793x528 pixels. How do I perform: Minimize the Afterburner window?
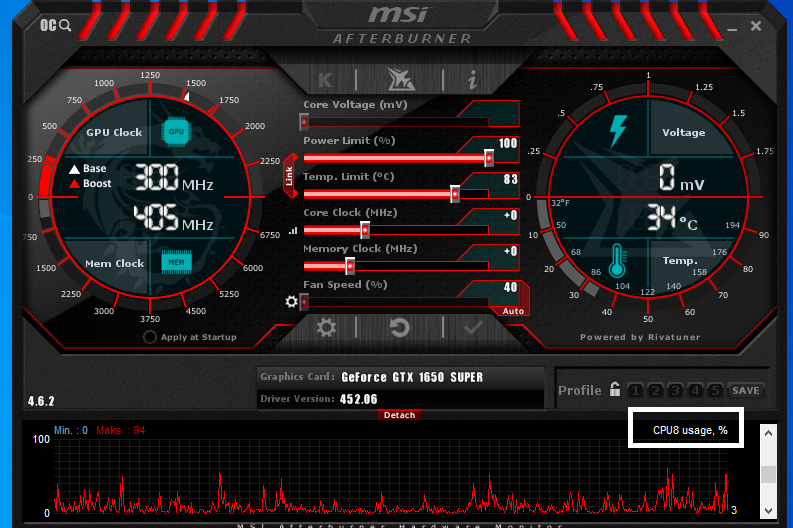(732, 29)
